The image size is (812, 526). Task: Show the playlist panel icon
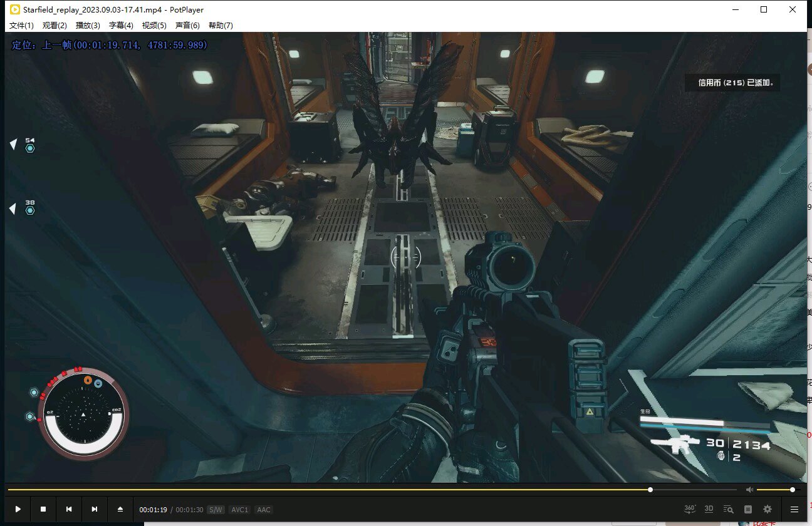[747, 509]
